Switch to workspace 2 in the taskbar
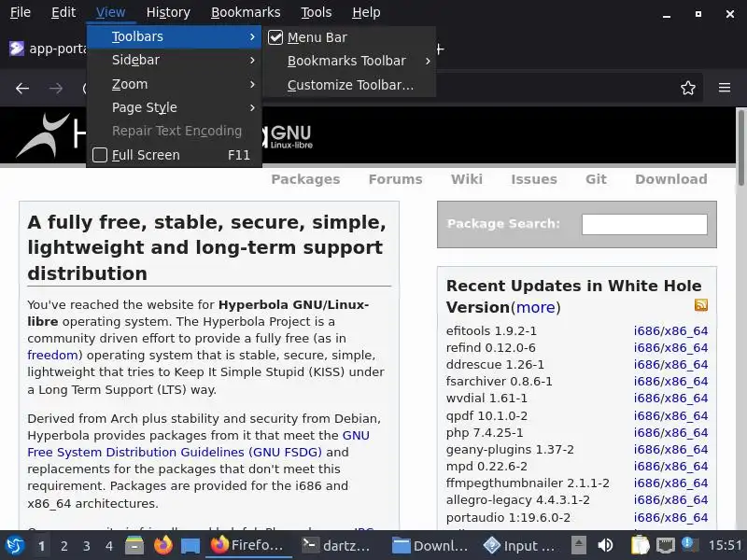 tap(63, 546)
